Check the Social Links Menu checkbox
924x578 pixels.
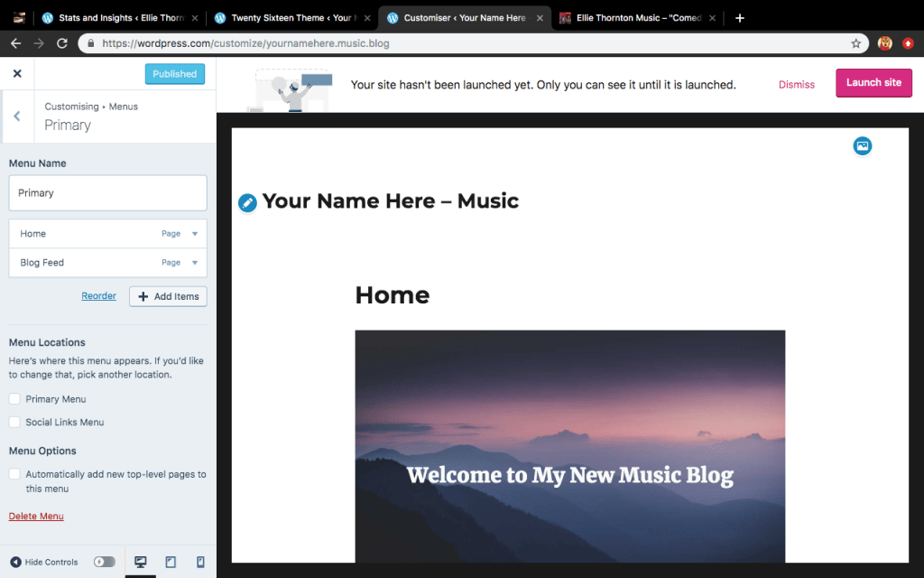[14, 422]
